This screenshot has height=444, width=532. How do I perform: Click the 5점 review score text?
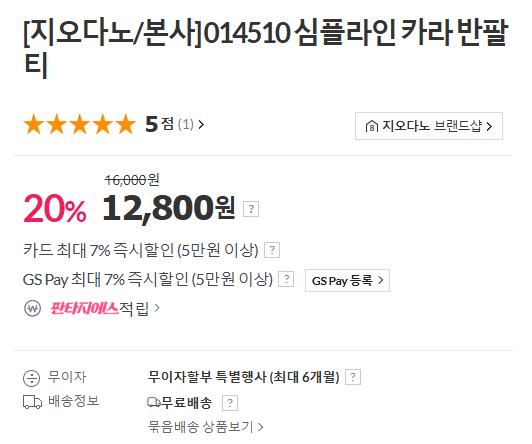[159, 124]
